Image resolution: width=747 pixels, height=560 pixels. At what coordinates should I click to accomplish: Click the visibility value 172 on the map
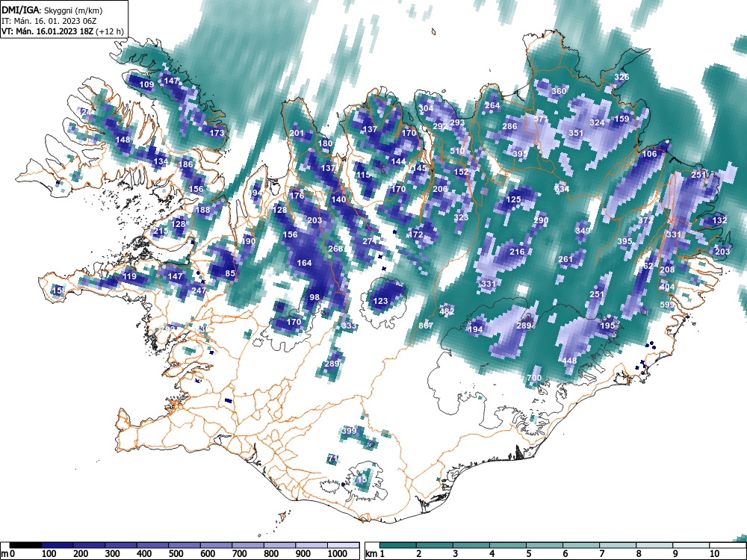[416, 234]
